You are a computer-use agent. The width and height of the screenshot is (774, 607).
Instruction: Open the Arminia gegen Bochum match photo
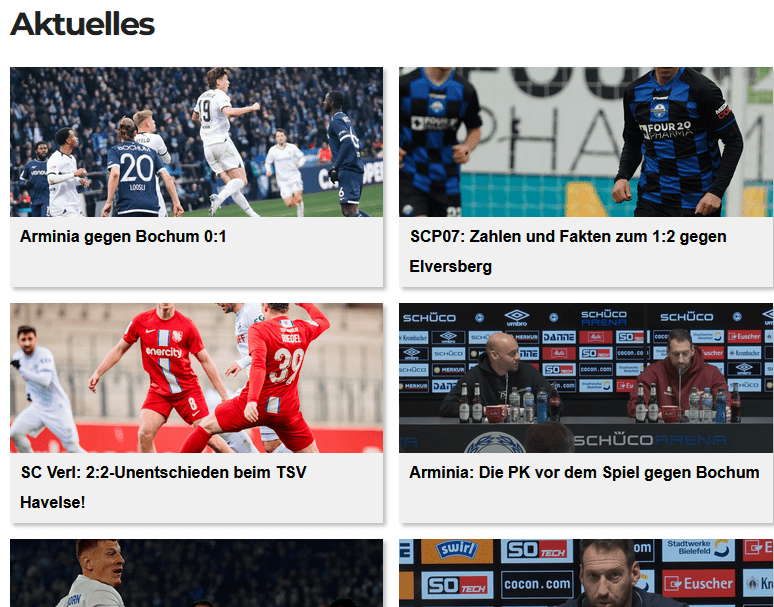[196, 142]
